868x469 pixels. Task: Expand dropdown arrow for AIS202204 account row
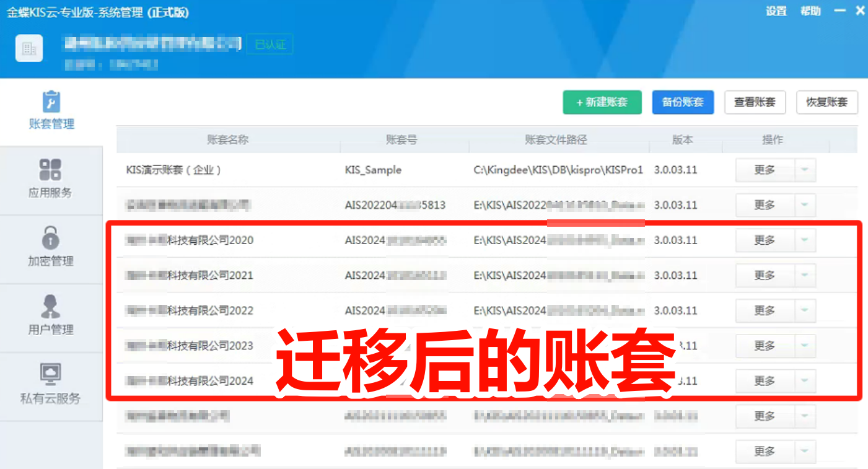804,205
